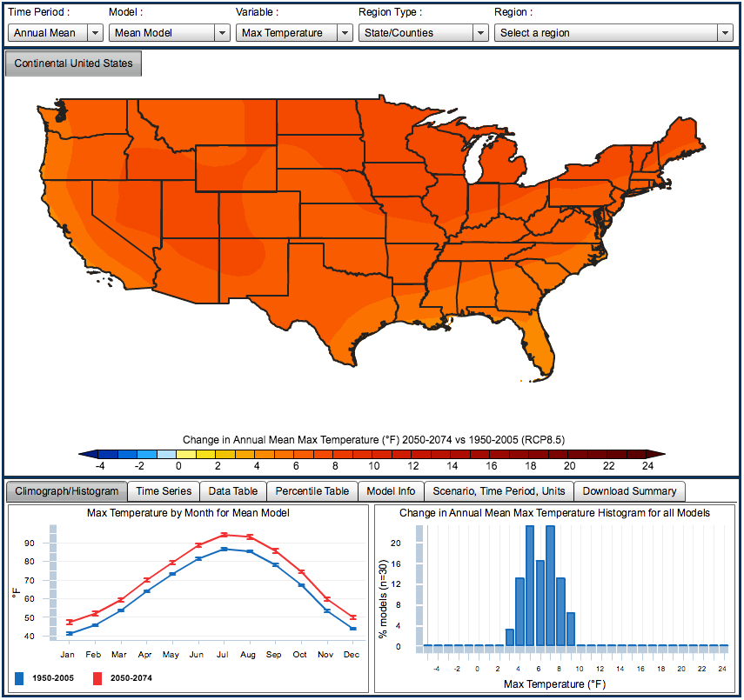Viewport: 744px width, 700px height.
Task: Click the dark blue left arrow of color scale
Action: point(87,453)
